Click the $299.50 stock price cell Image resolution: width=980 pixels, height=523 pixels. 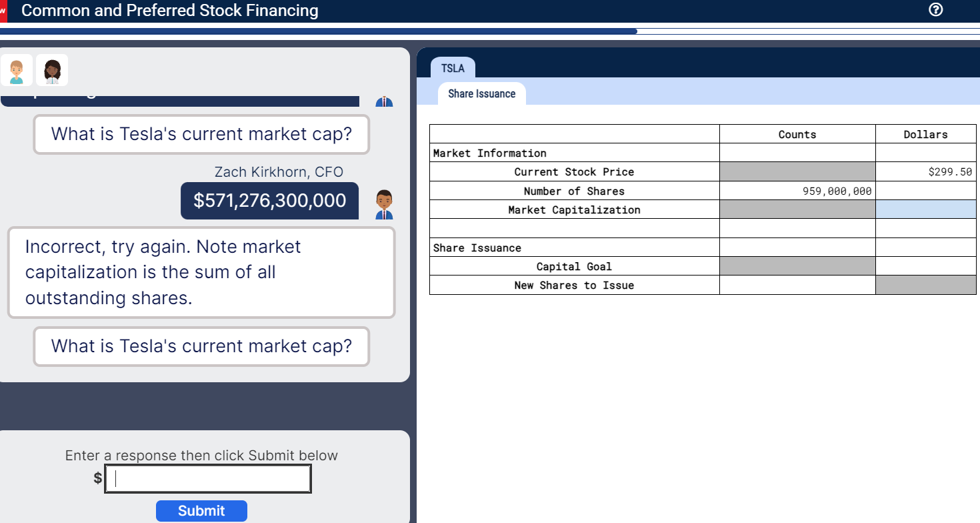(x=925, y=171)
